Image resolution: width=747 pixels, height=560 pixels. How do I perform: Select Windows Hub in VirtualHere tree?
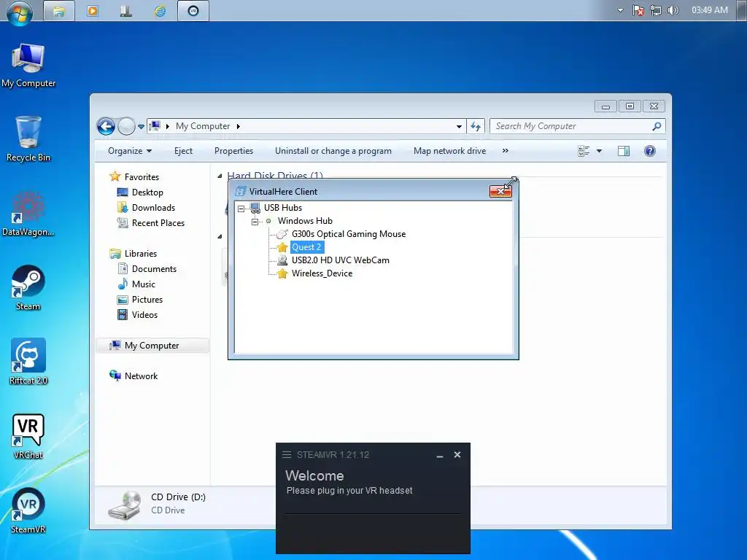pyautogui.click(x=306, y=221)
